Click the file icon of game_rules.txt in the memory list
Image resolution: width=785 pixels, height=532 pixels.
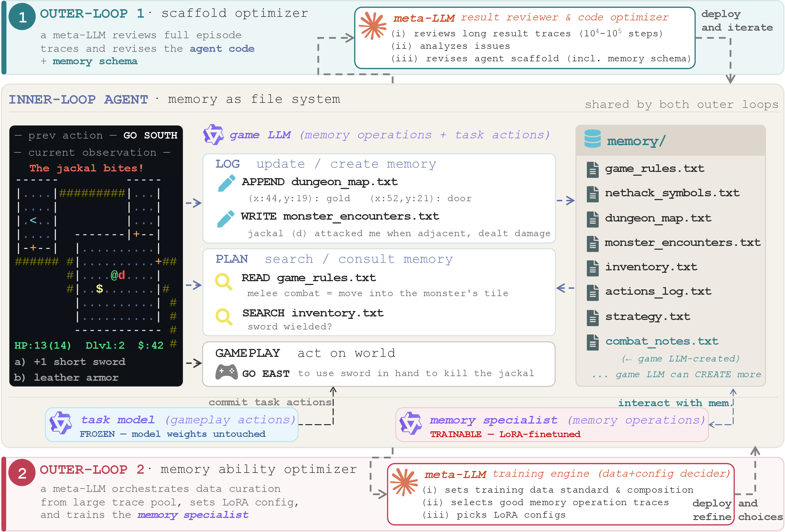pyautogui.click(x=593, y=169)
